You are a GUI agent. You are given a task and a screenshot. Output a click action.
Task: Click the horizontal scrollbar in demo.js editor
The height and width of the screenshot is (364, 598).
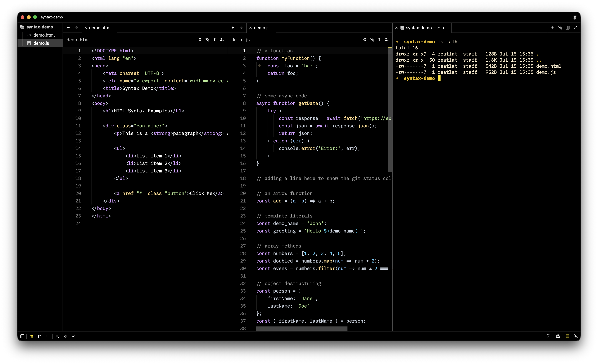tap(302, 329)
